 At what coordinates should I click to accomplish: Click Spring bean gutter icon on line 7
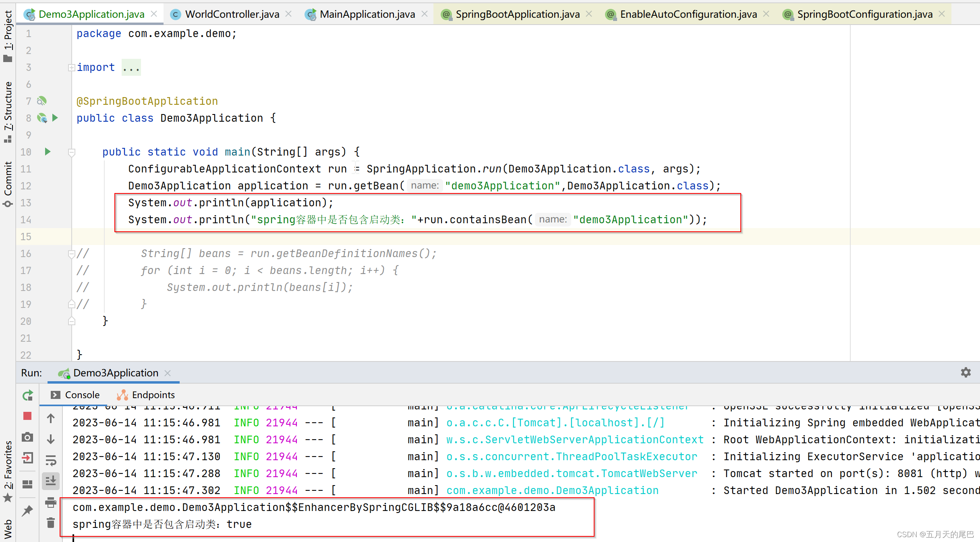(41, 101)
